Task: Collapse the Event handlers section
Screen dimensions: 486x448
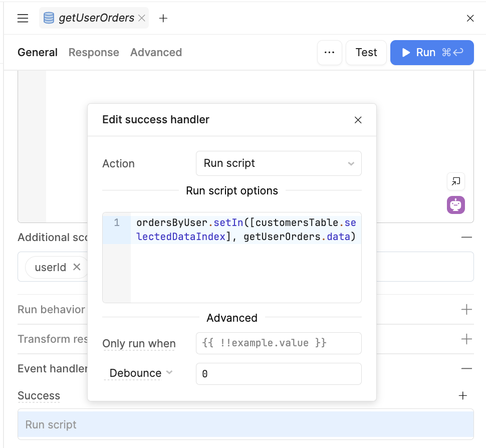Action: pyautogui.click(x=466, y=369)
